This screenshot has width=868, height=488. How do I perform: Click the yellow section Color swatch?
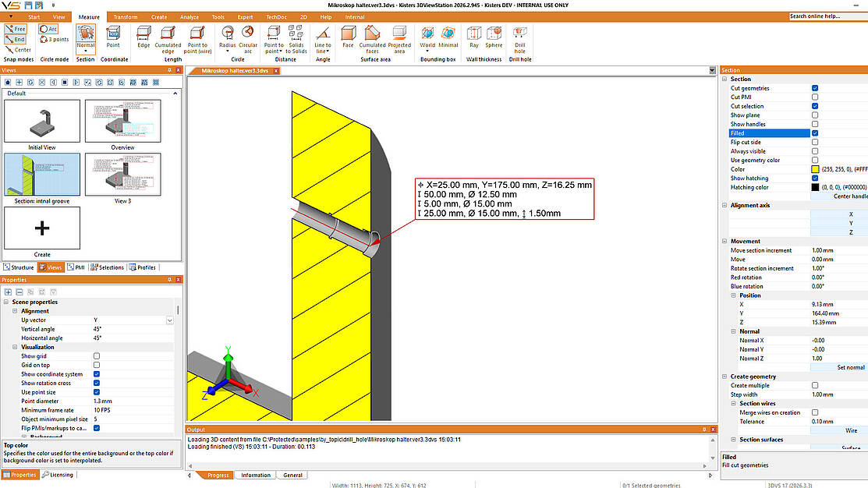[815, 169]
